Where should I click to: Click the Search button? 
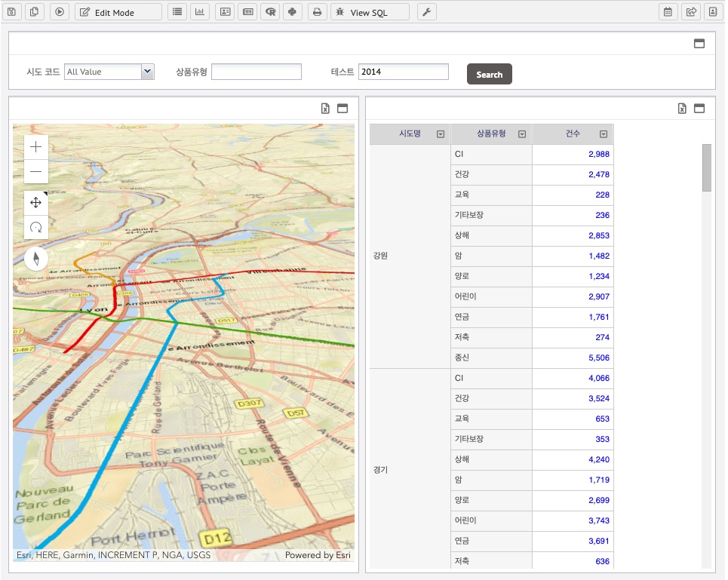coord(490,74)
